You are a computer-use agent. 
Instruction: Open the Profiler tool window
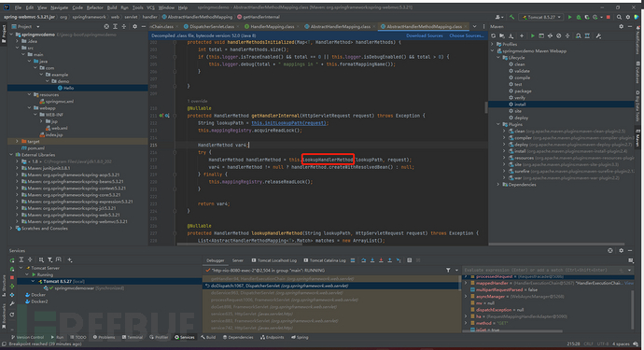159,337
